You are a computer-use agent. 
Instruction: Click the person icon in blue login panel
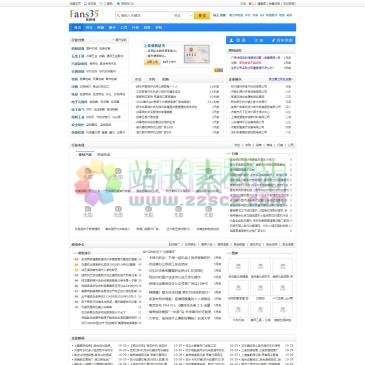pos(232,40)
